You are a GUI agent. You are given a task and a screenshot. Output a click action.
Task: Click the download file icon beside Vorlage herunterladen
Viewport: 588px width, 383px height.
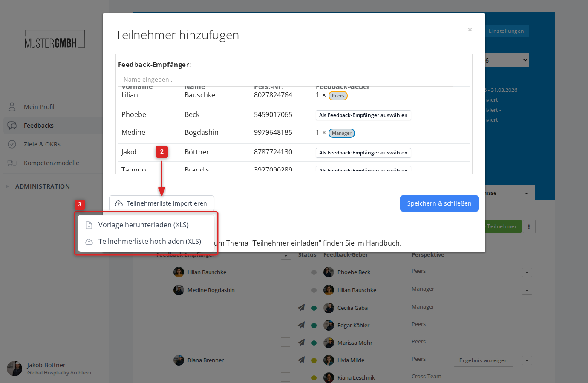89,225
